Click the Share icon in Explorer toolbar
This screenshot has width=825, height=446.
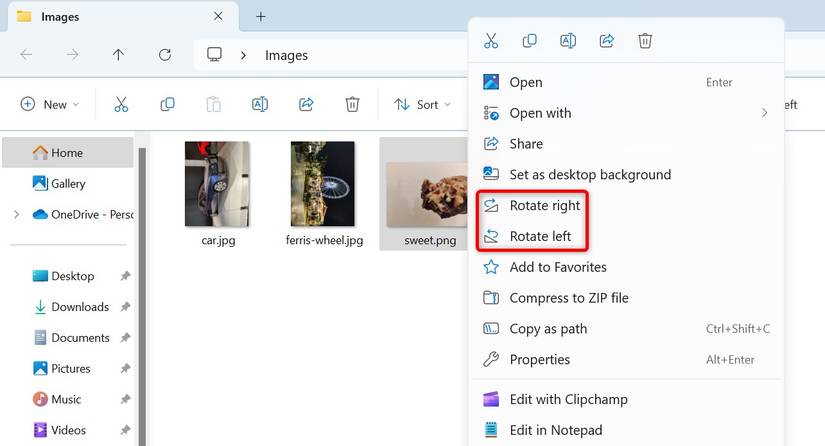(306, 104)
